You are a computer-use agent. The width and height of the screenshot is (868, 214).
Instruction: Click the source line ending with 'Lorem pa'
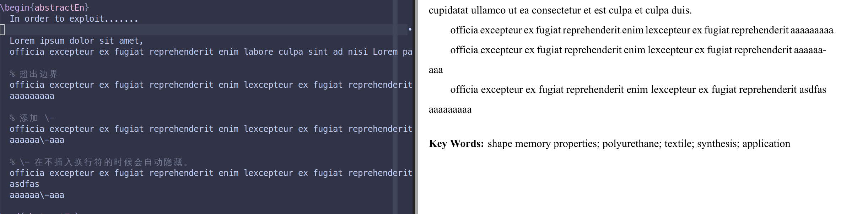click(210, 52)
